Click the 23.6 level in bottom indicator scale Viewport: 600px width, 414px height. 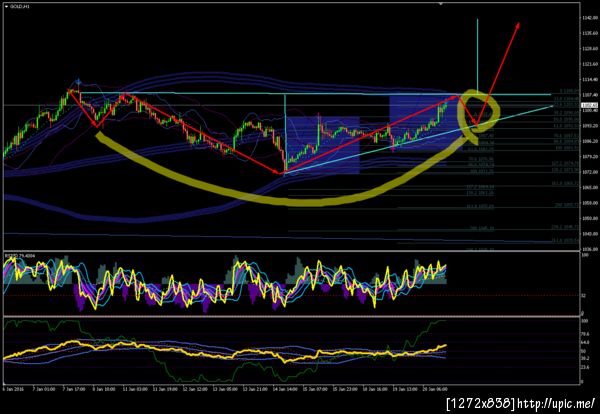[x=585, y=367]
